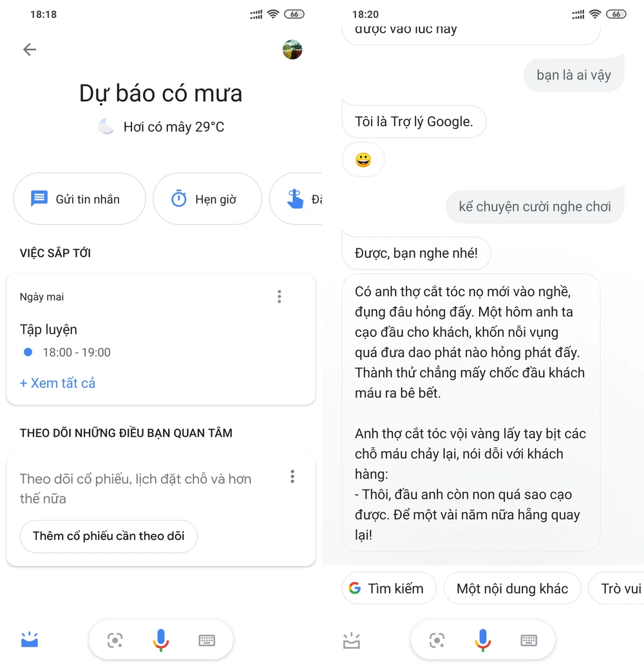Click Thêm cổ phiếu cần theo dõi
Viewport: 644px width, 670px height.
[108, 536]
